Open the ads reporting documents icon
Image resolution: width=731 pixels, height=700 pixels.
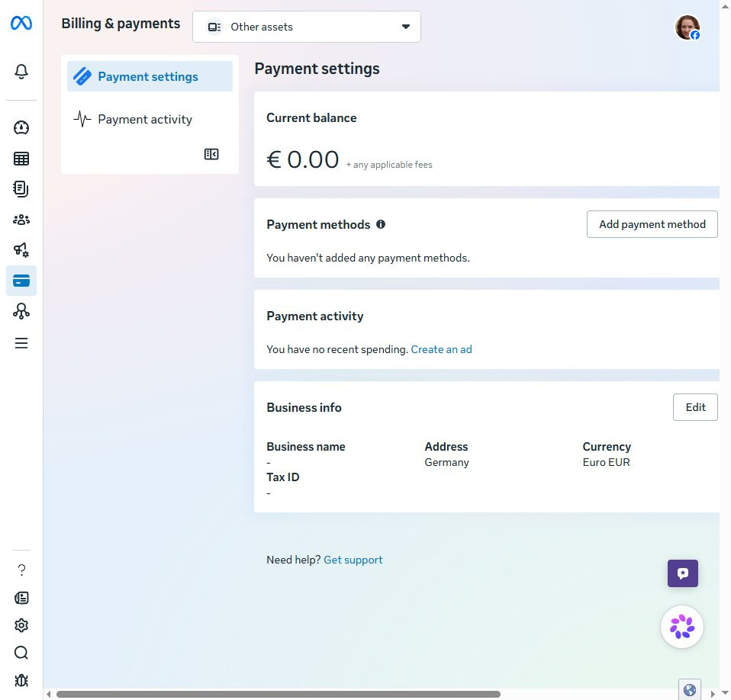click(21, 189)
